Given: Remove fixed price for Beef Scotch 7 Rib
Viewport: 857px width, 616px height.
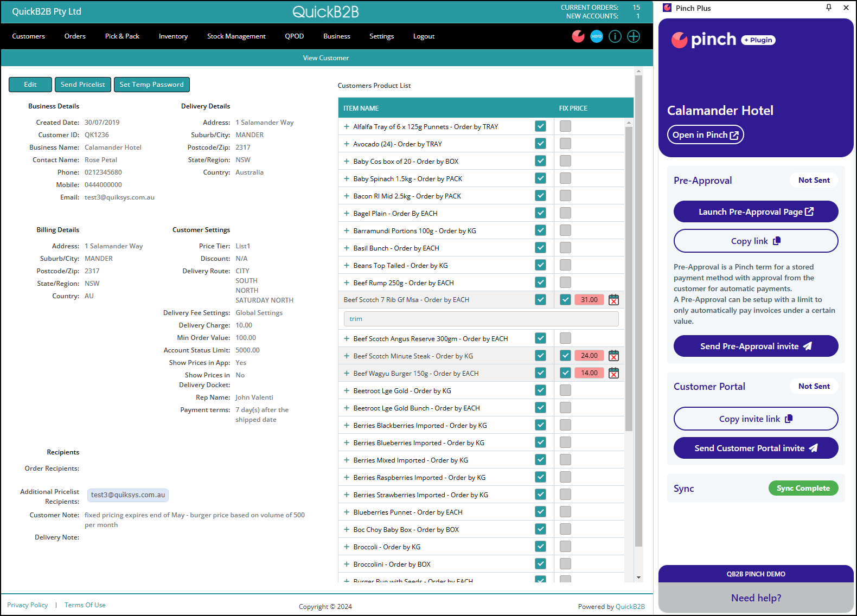Looking at the screenshot, I should coord(613,300).
